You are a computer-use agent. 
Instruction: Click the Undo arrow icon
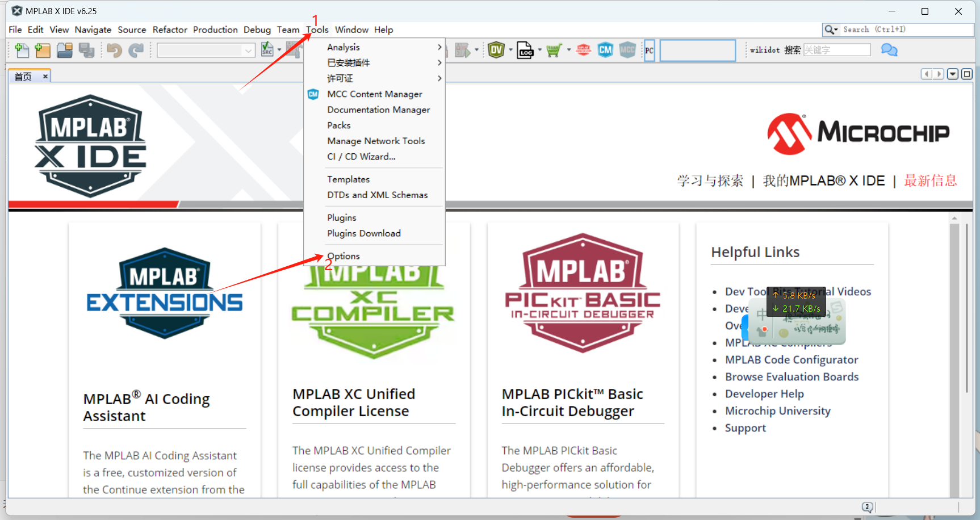point(115,51)
